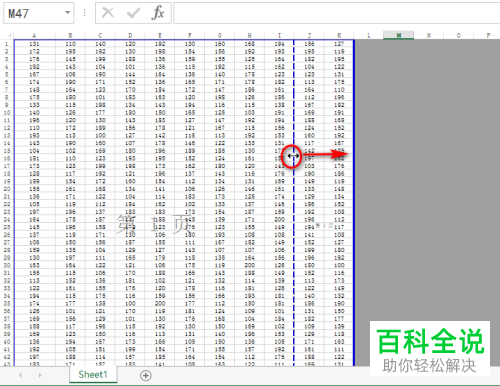The width and height of the screenshot is (500, 386).
Task: Select column H header
Action: [249, 35]
